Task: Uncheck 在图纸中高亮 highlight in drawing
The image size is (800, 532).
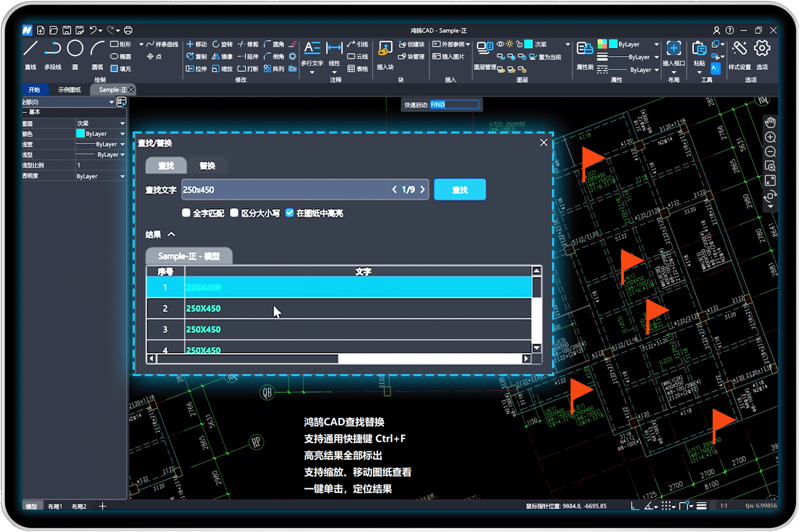Action: tap(290, 213)
